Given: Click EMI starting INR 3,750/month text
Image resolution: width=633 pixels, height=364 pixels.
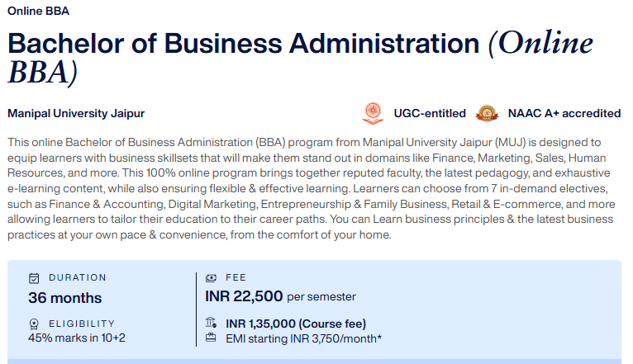Looking at the screenshot, I should tap(303, 338).
